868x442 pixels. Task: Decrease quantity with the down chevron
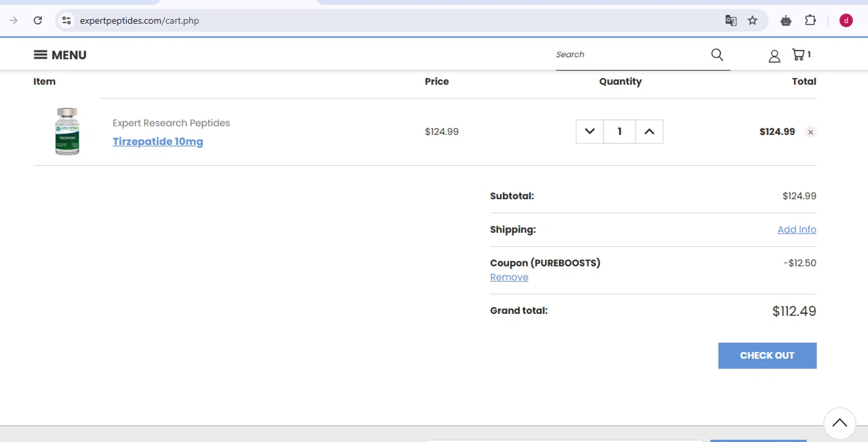coord(590,131)
